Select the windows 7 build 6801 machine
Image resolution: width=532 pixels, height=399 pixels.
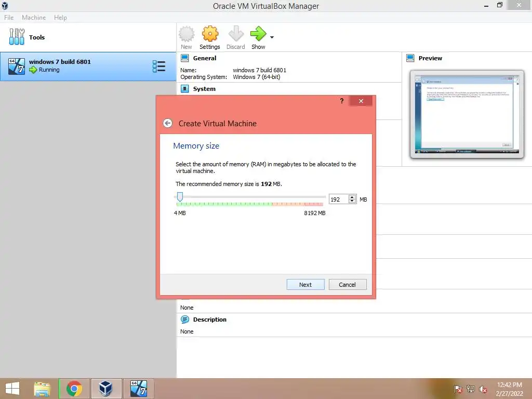point(88,66)
